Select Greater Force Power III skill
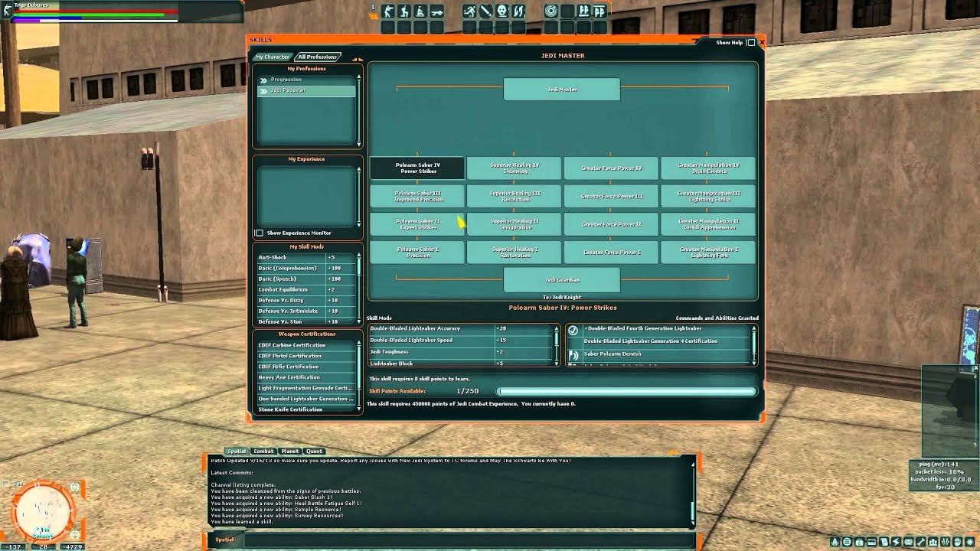Image resolution: width=980 pixels, height=551 pixels. point(611,196)
